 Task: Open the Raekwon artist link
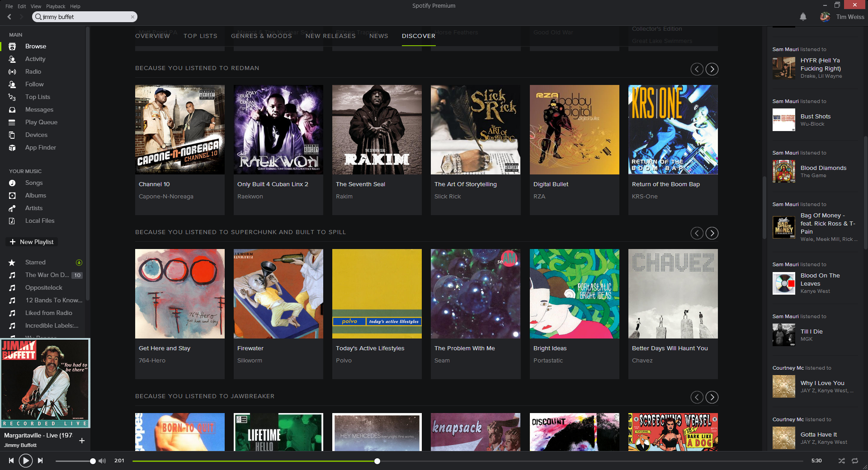(250, 197)
